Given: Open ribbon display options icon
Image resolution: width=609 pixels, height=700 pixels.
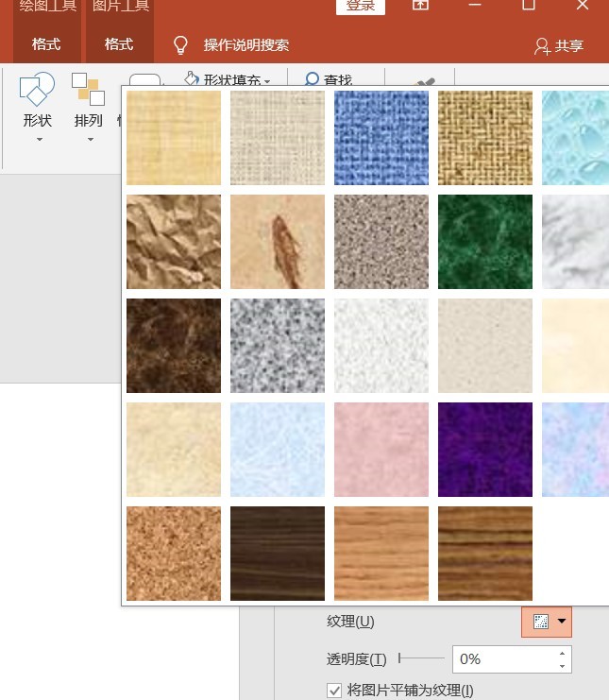Looking at the screenshot, I should point(420,5).
